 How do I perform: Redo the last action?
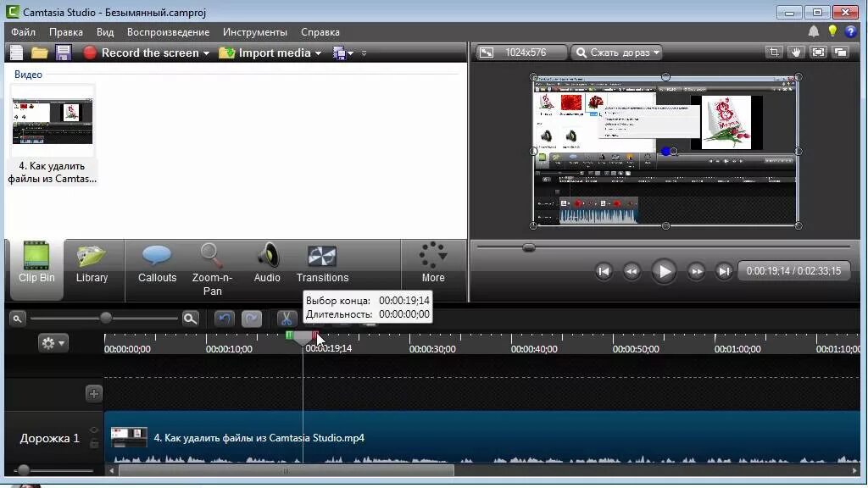(x=251, y=319)
